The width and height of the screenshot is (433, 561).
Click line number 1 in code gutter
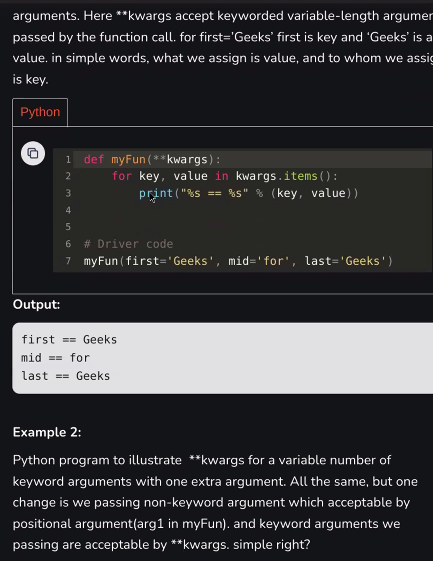[x=68, y=160]
